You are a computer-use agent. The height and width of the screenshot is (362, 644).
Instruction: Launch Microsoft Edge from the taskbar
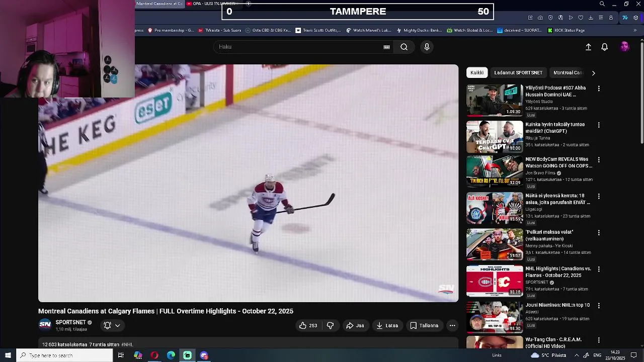click(x=171, y=355)
